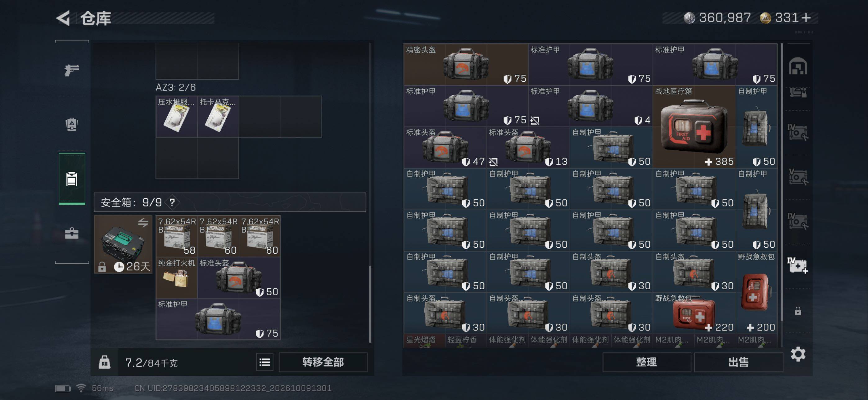Go back using the warehouse back arrow
This screenshot has width=868, height=400.
coord(63,18)
